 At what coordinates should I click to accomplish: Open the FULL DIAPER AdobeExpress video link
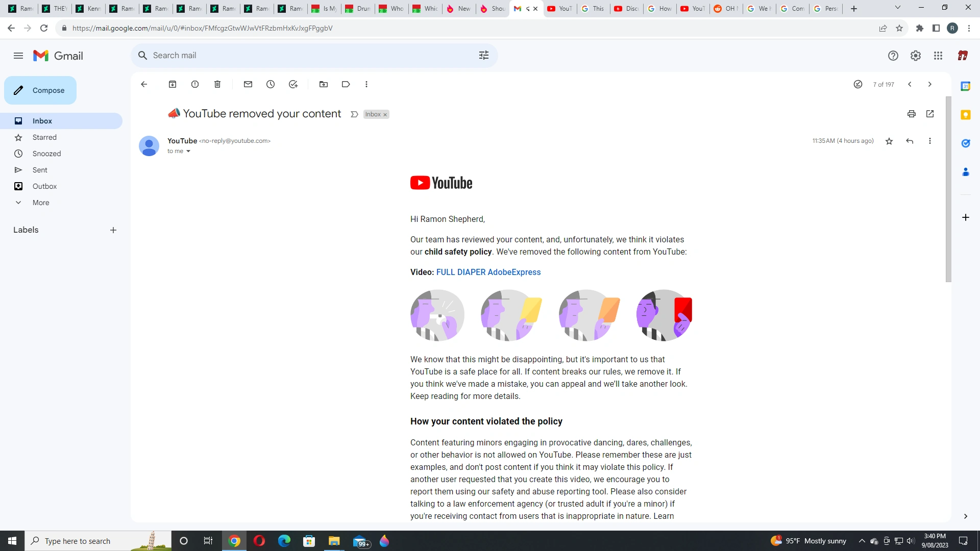(488, 272)
